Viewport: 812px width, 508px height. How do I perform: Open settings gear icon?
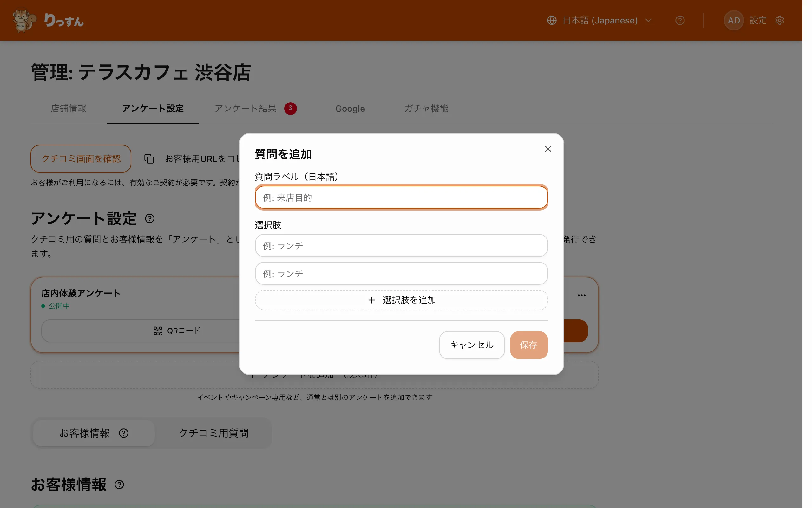779,21
